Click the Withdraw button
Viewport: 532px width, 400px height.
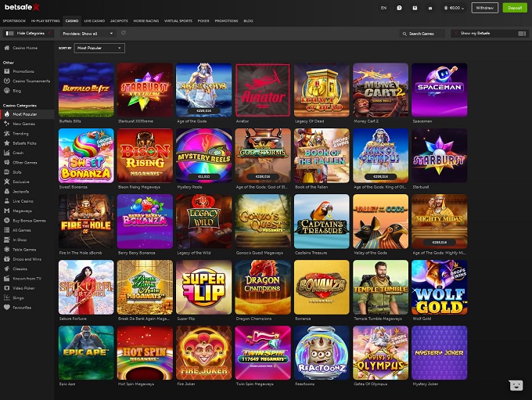484,7
